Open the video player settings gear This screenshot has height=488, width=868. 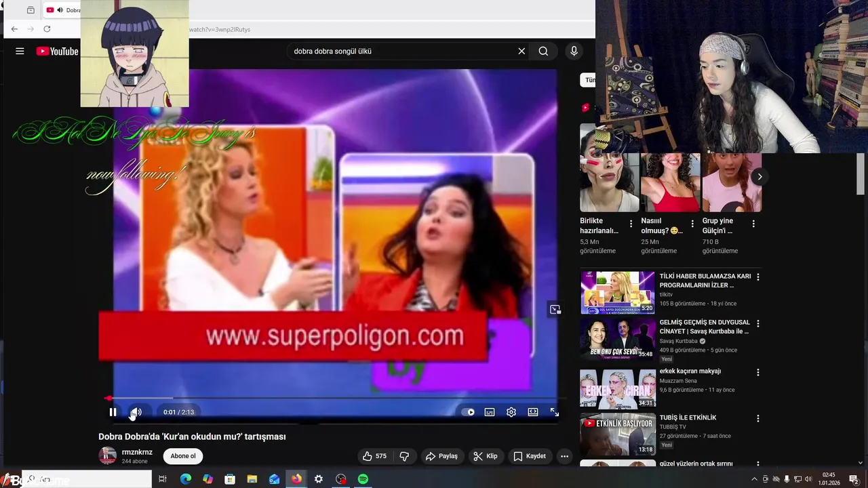pyautogui.click(x=511, y=412)
